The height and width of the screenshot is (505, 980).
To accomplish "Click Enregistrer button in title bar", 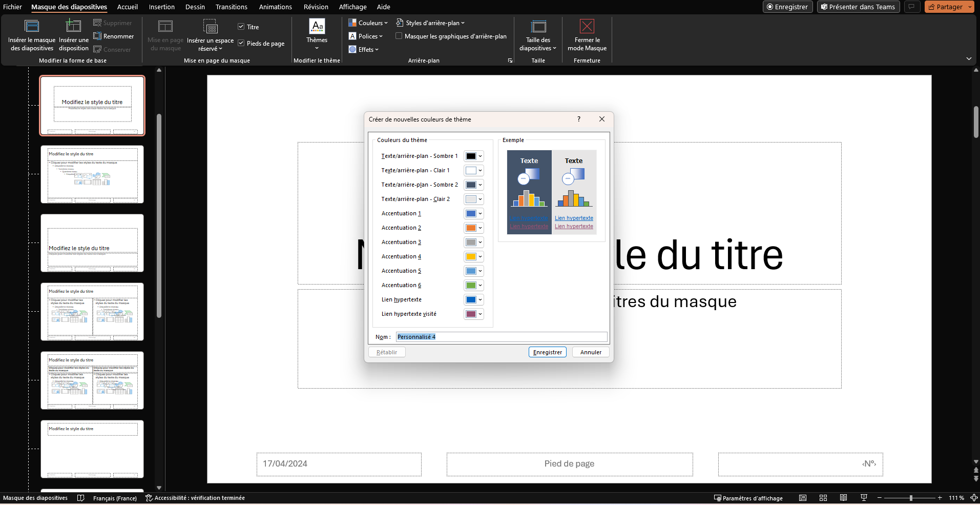I will point(787,7).
